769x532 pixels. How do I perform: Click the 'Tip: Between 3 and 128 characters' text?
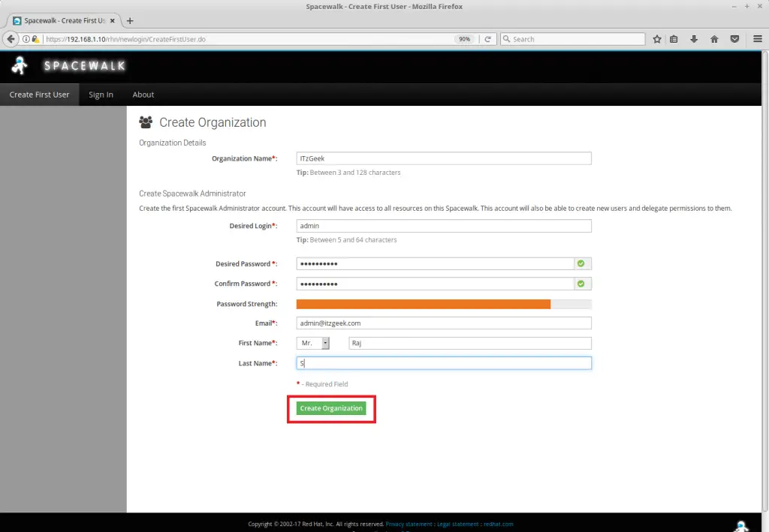[348, 173]
